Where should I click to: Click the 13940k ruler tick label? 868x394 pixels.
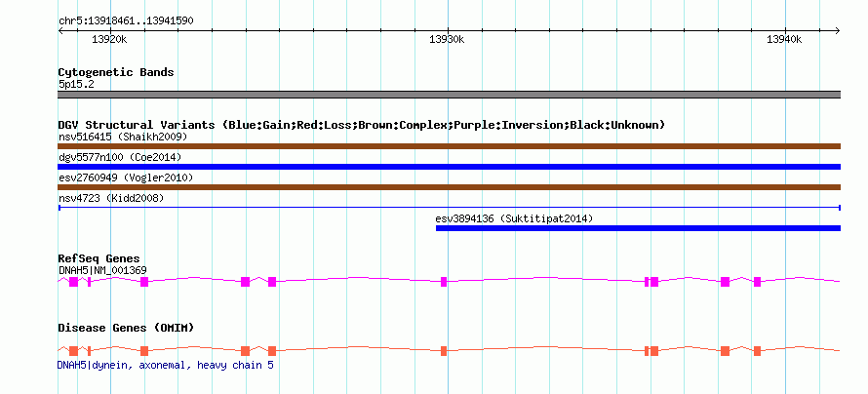[784, 39]
